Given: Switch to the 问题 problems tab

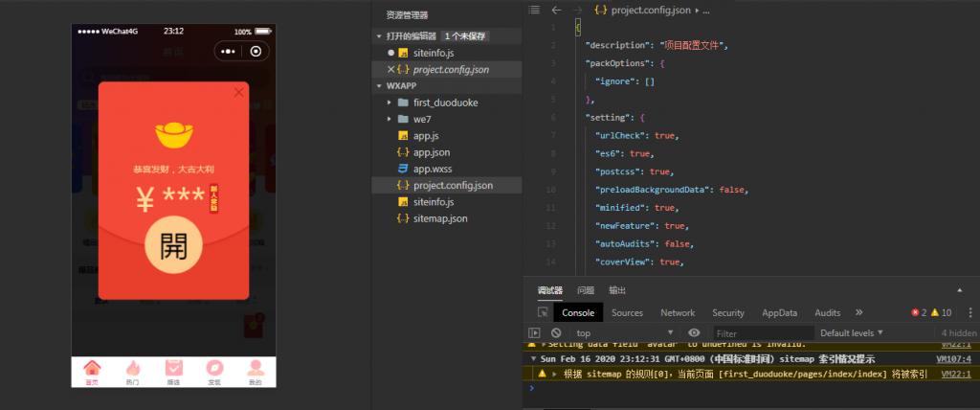Looking at the screenshot, I should (586, 290).
